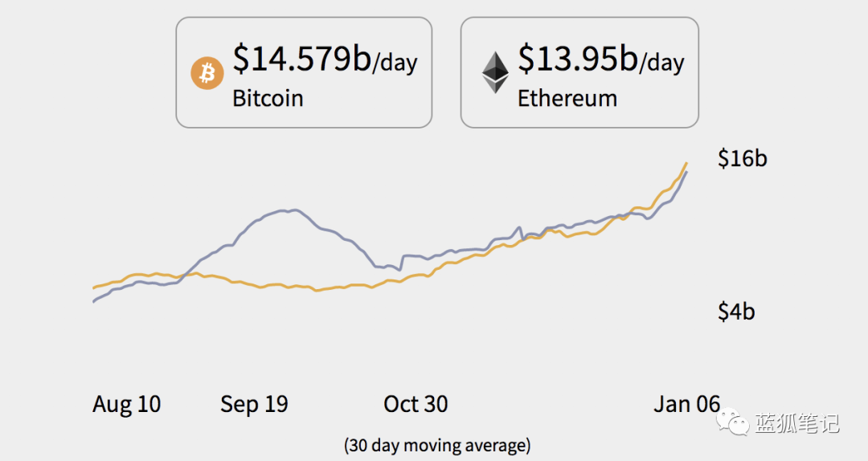
Task: Click the $16b y-axis label
Action: click(x=743, y=158)
